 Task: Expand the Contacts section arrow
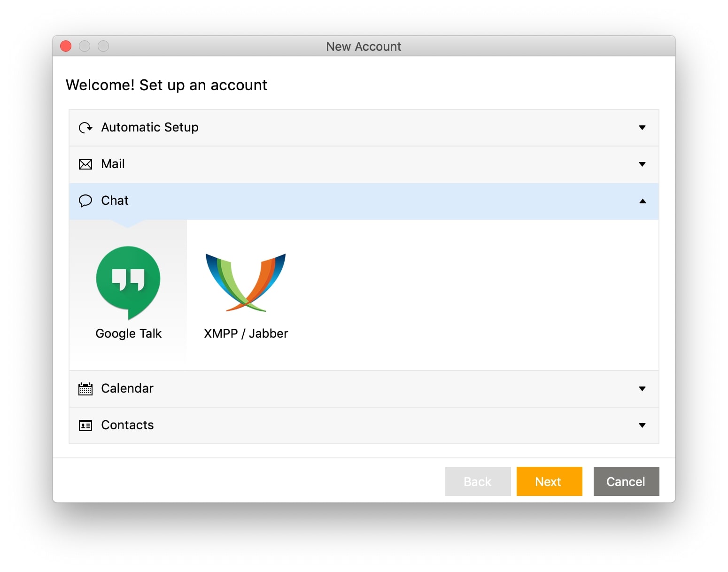[642, 425]
